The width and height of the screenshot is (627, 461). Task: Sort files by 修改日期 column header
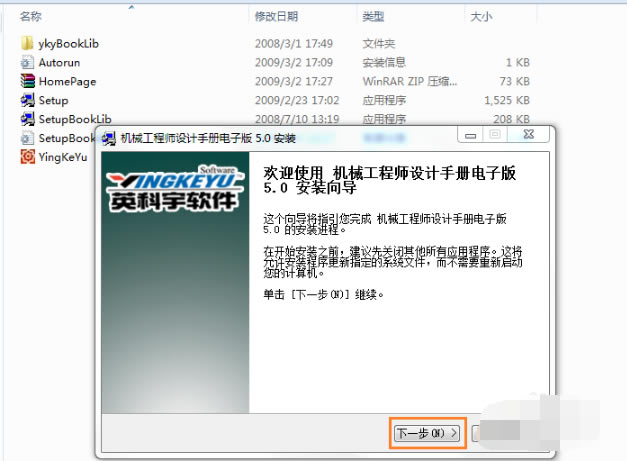click(276, 16)
